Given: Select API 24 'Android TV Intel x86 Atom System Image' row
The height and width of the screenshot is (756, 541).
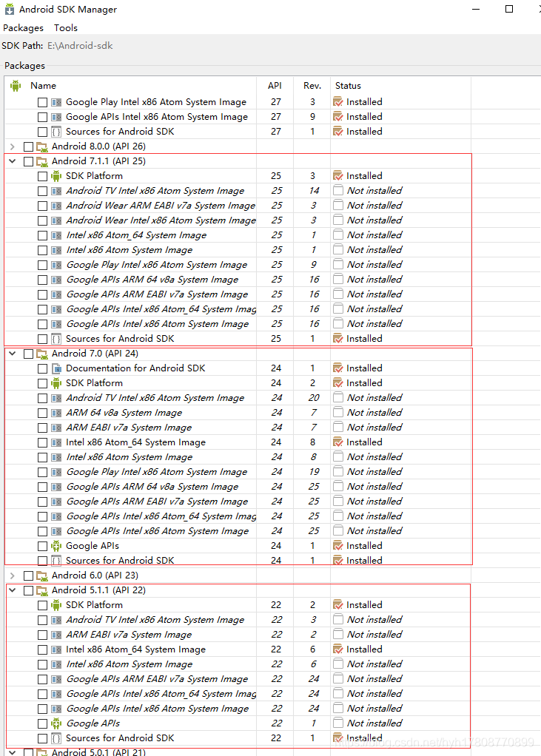Looking at the screenshot, I should point(238,398).
